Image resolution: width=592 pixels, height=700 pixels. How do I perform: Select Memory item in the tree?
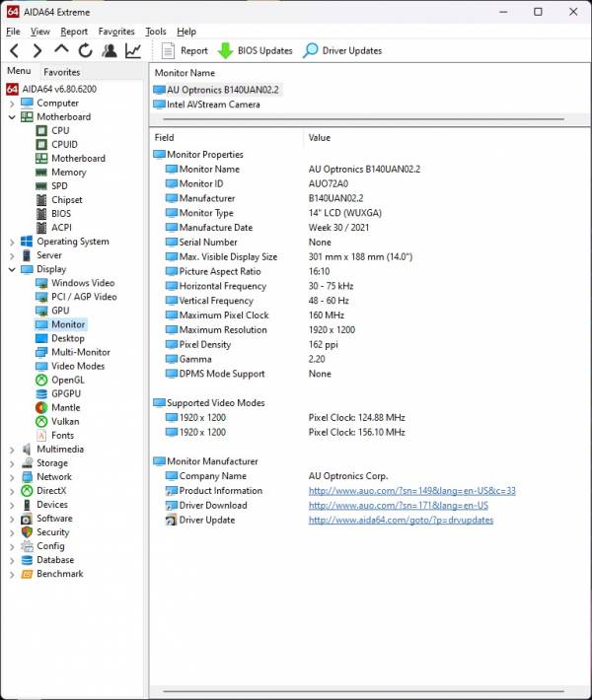click(68, 173)
